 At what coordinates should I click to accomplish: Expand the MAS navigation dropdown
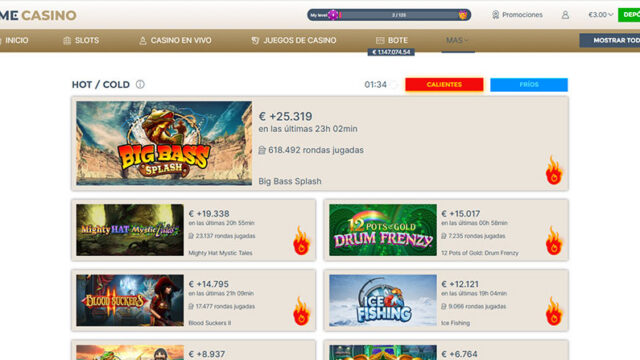[457, 40]
